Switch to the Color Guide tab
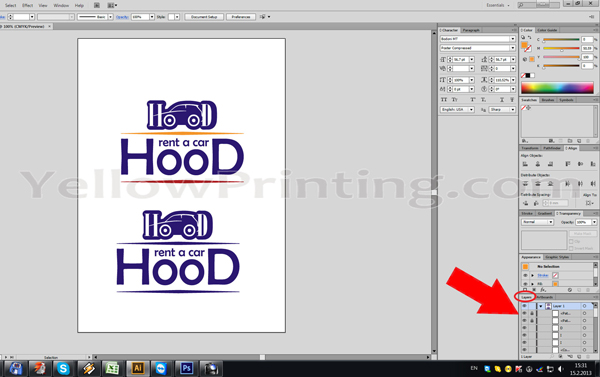 click(547, 30)
